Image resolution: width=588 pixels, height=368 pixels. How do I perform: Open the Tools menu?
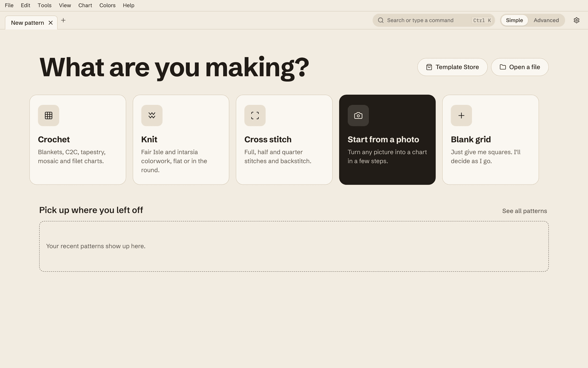point(45,6)
